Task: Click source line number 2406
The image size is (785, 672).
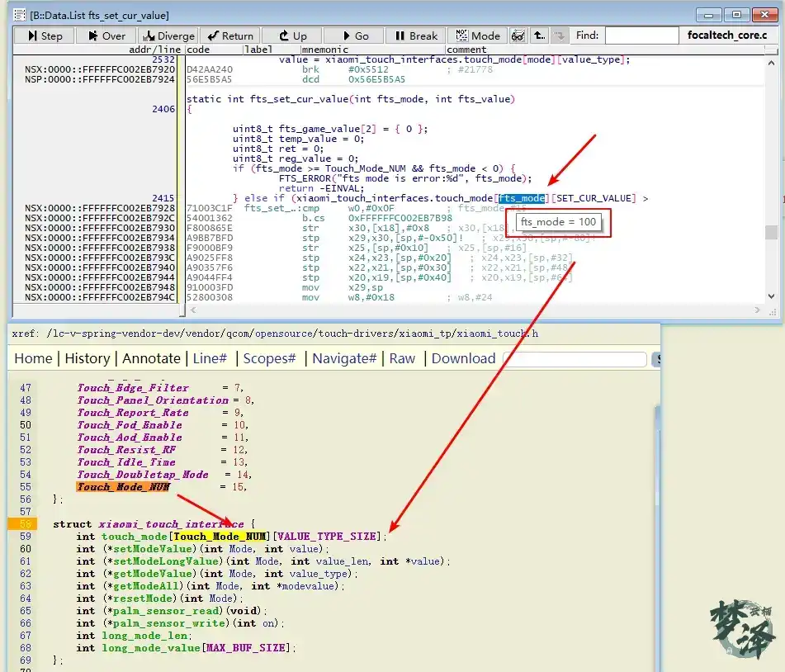Action: 163,109
